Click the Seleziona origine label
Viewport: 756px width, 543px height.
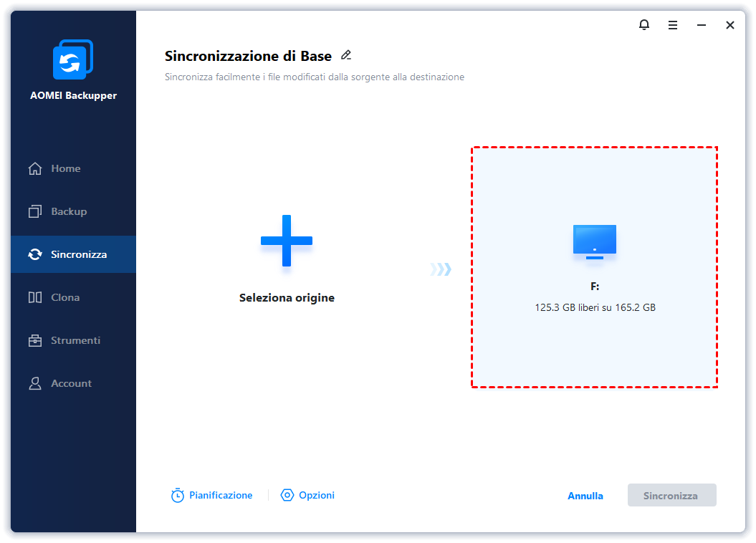pos(287,297)
